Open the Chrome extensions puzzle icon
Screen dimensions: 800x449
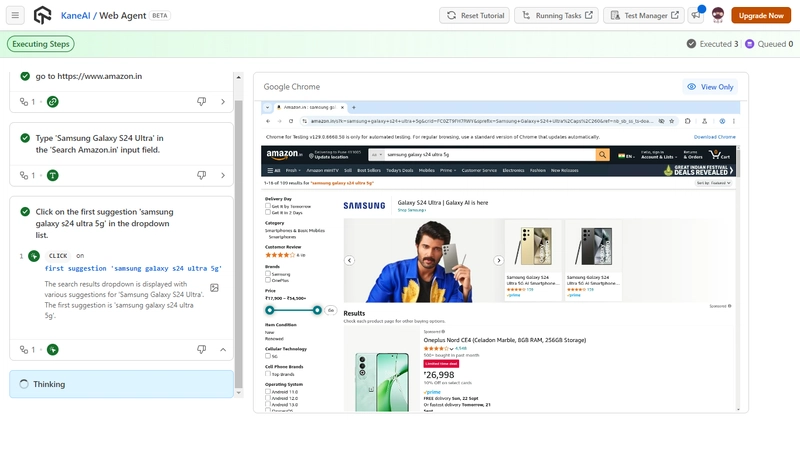687,121
